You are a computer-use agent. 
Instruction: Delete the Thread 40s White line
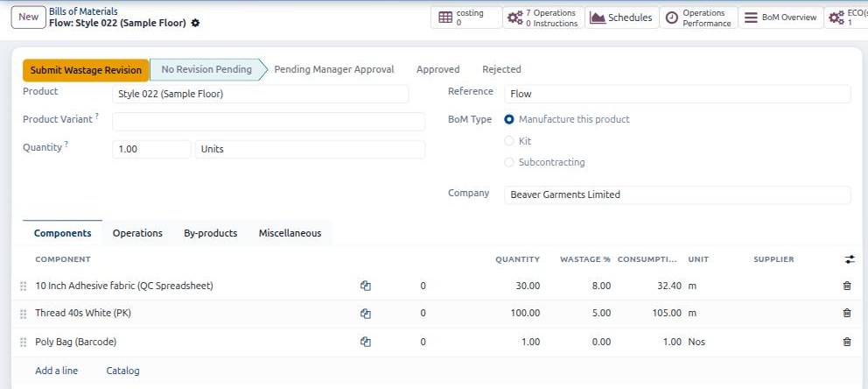(x=846, y=313)
